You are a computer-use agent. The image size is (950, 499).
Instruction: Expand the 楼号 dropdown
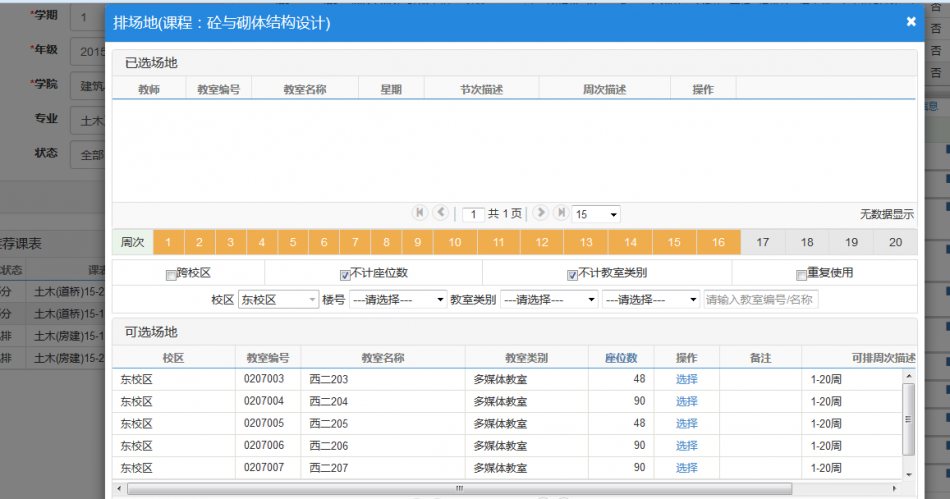pos(398,299)
